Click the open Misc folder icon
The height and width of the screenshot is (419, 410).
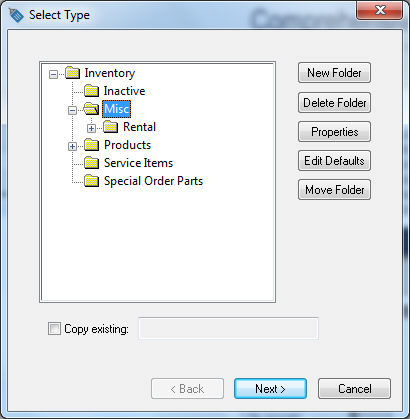(91, 109)
